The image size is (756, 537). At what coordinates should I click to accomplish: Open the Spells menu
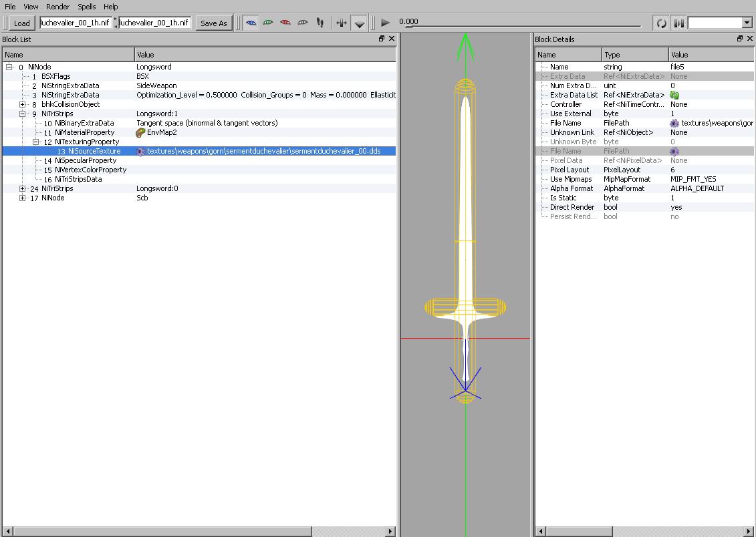(87, 7)
